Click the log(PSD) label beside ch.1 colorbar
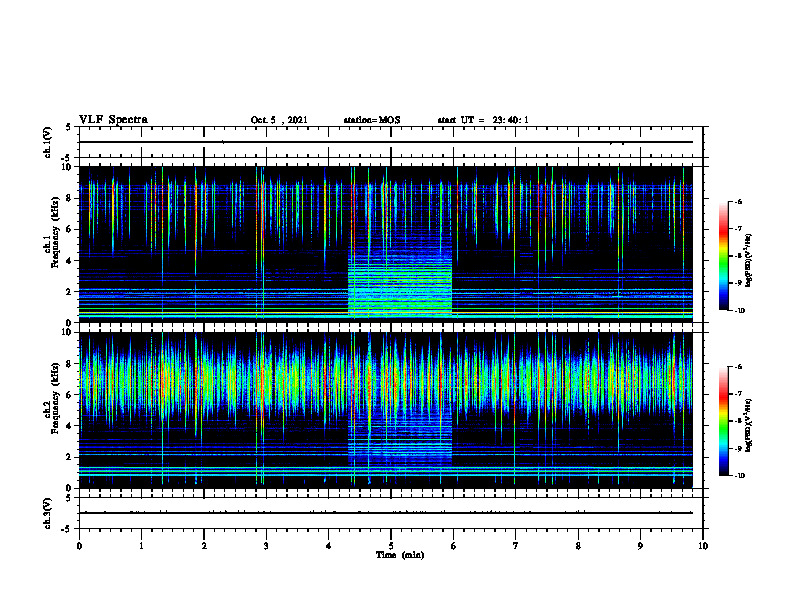This screenshot has width=792, height=612. pyautogui.click(x=749, y=260)
